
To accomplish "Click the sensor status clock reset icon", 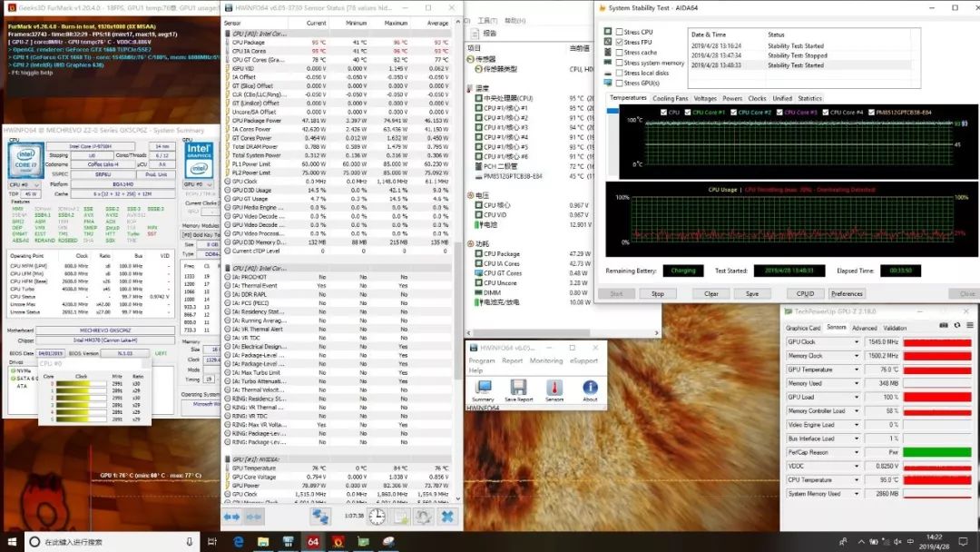I will pos(376,516).
